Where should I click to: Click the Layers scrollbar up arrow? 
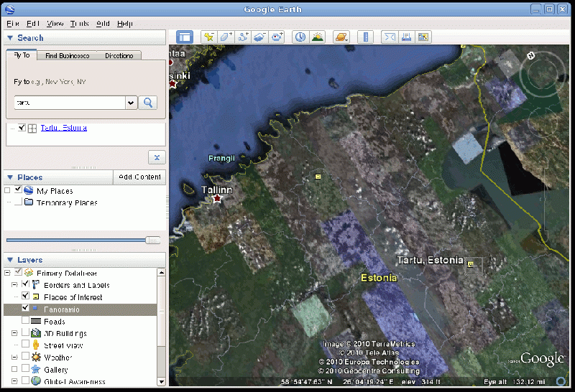161,273
